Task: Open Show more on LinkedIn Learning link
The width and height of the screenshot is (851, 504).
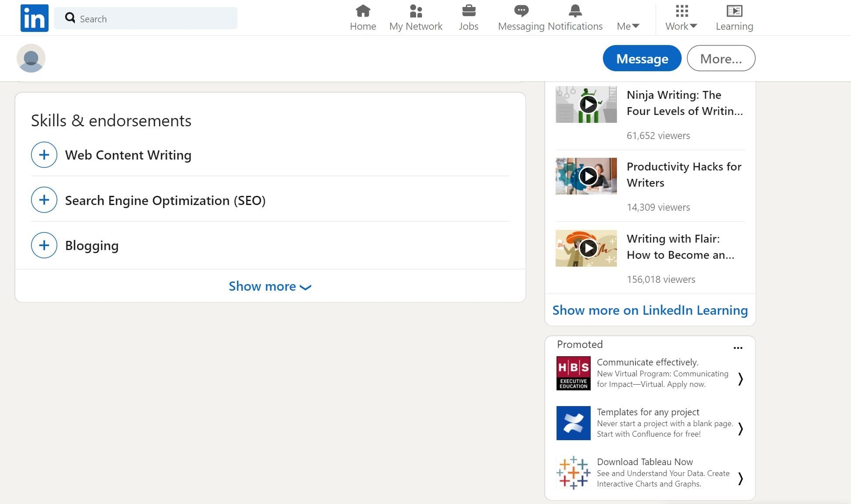Action: click(x=650, y=310)
